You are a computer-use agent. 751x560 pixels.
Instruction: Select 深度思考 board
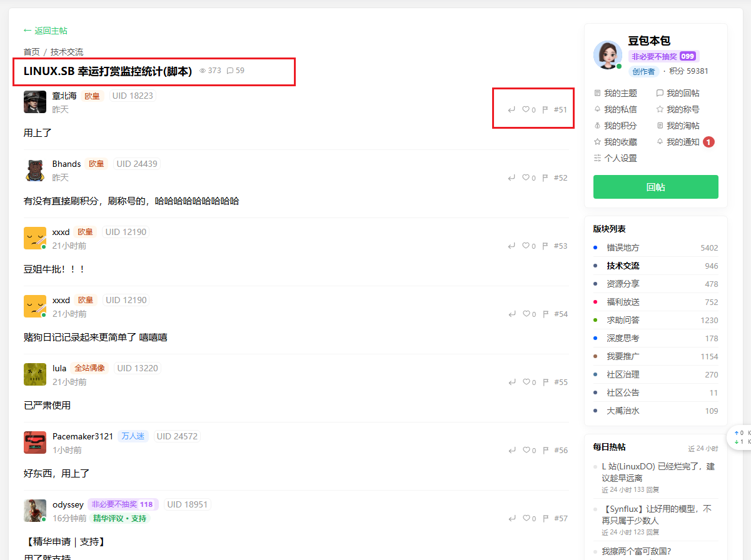pyautogui.click(x=655, y=338)
